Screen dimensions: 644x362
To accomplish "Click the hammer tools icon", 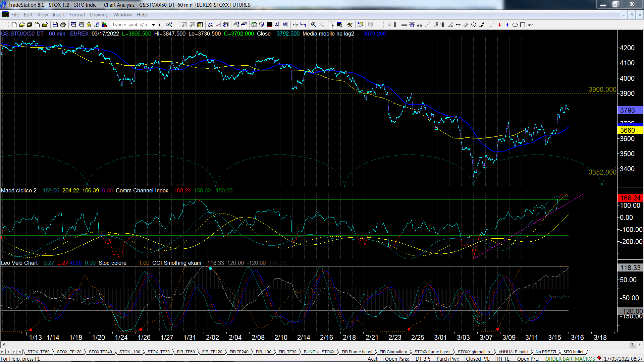I will pyautogui.click(x=350, y=25).
